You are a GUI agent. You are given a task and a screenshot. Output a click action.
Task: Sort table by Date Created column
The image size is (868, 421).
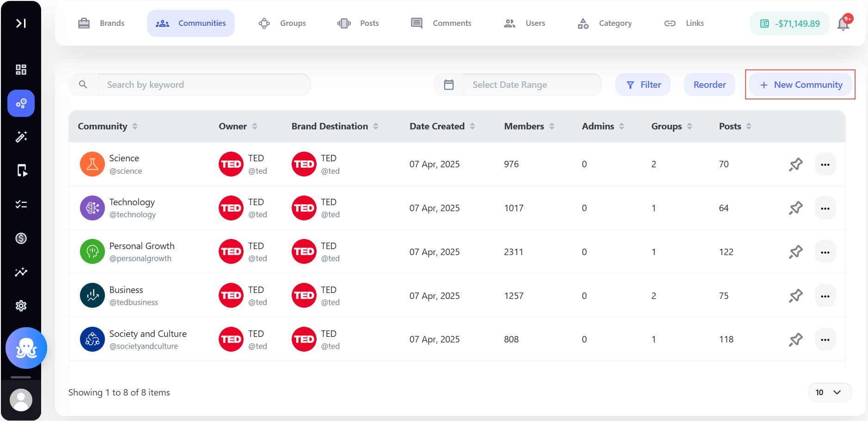point(472,126)
